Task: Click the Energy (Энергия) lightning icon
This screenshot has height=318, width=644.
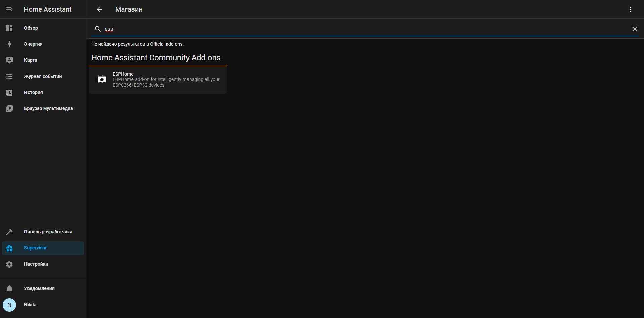Action: [x=9, y=44]
